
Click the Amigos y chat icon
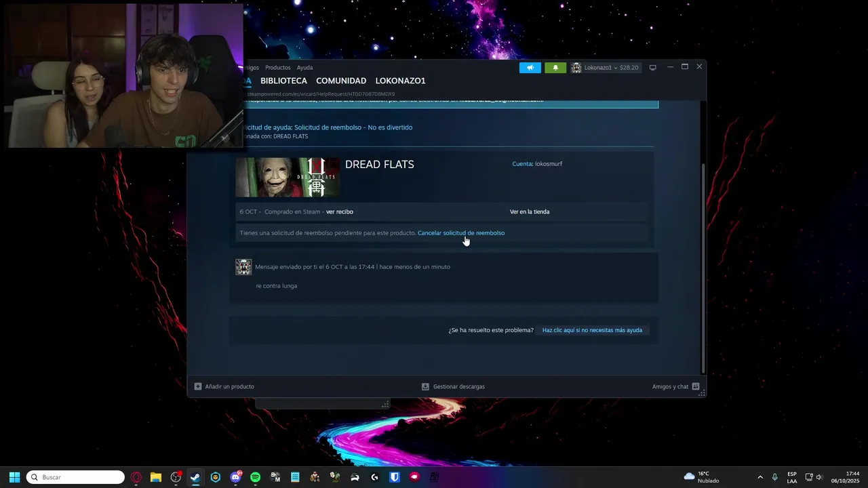coord(696,386)
